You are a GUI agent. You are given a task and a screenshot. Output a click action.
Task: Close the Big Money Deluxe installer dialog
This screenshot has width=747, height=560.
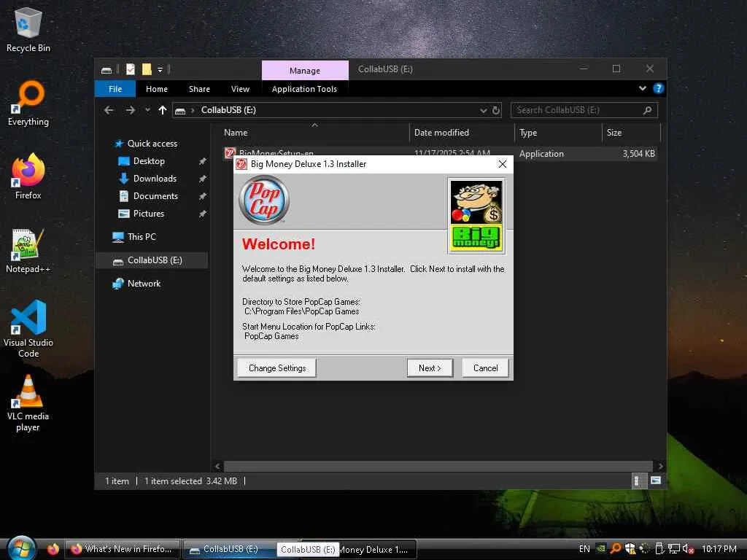point(502,164)
